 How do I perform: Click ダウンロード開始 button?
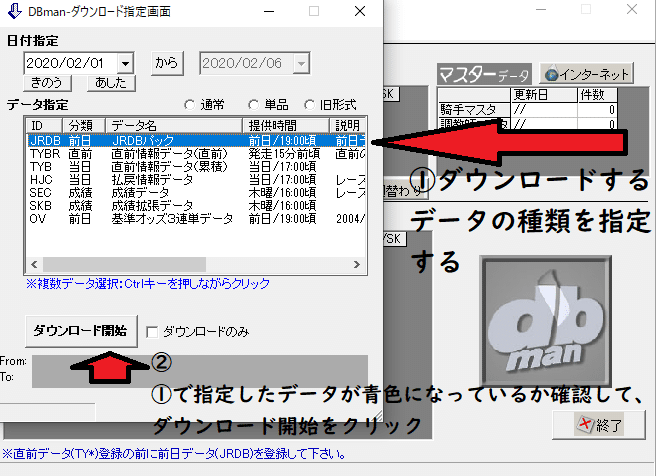click(81, 331)
